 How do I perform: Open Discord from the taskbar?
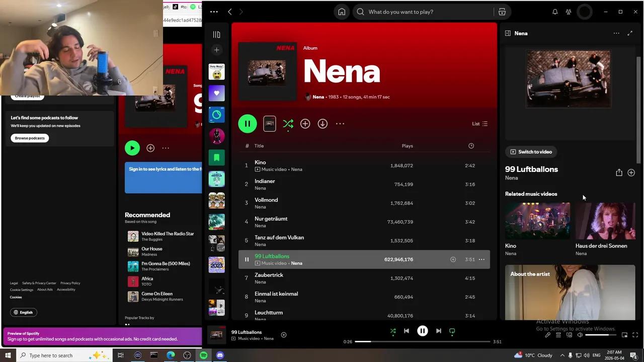220,355
